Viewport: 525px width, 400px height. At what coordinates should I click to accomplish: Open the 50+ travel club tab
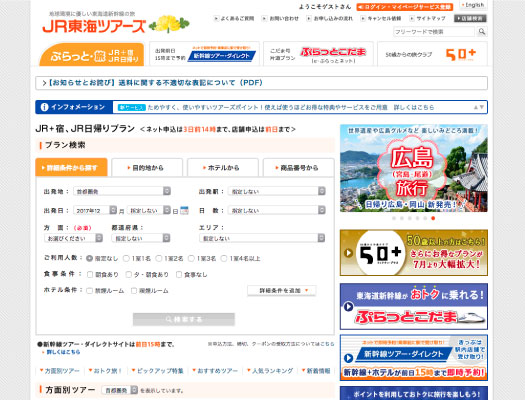click(432, 54)
